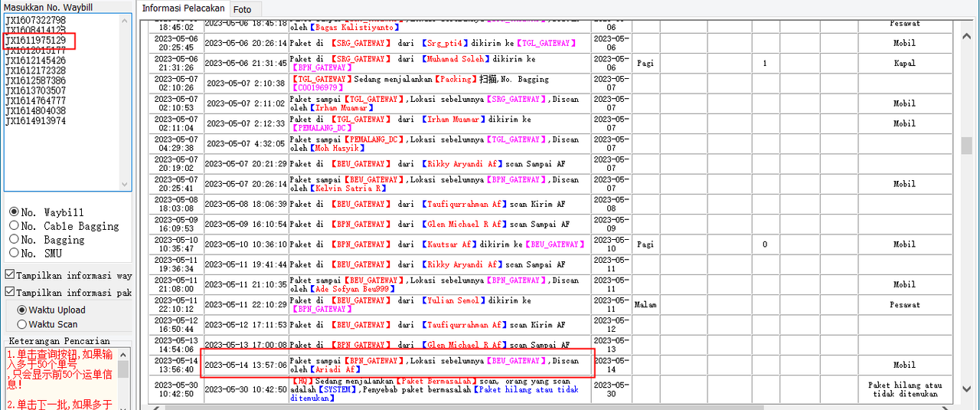Select the 2023-05-08 18:06:39 timestamp cell

[247, 204]
